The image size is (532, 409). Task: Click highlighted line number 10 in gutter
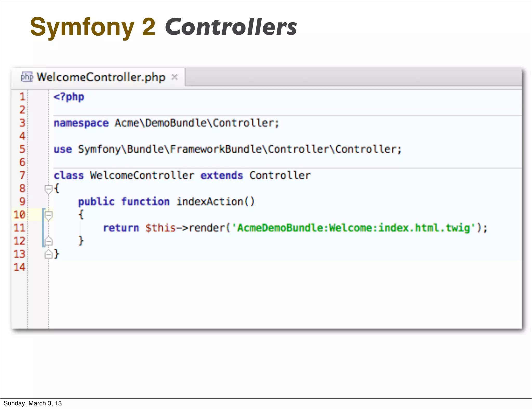[x=19, y=215]
